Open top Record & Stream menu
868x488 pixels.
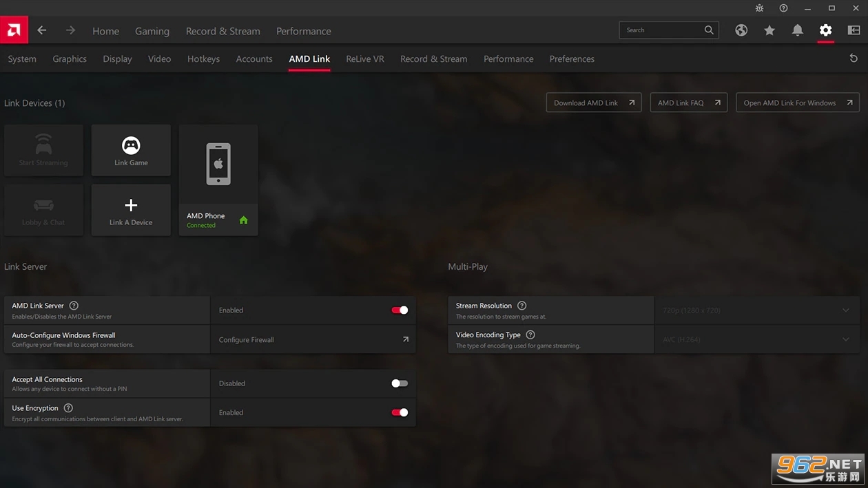tap(223, 31)
